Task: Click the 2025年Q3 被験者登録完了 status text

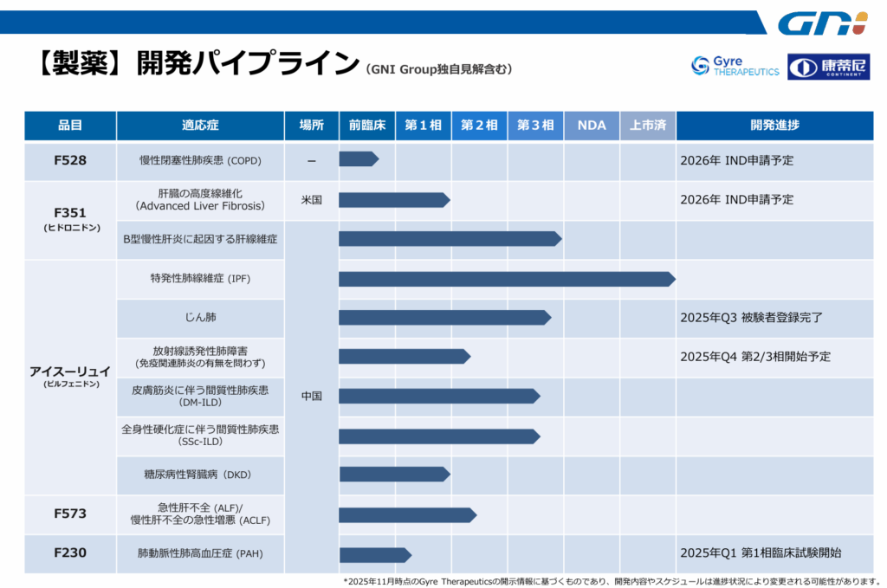Action: click(x=751, y=318)
